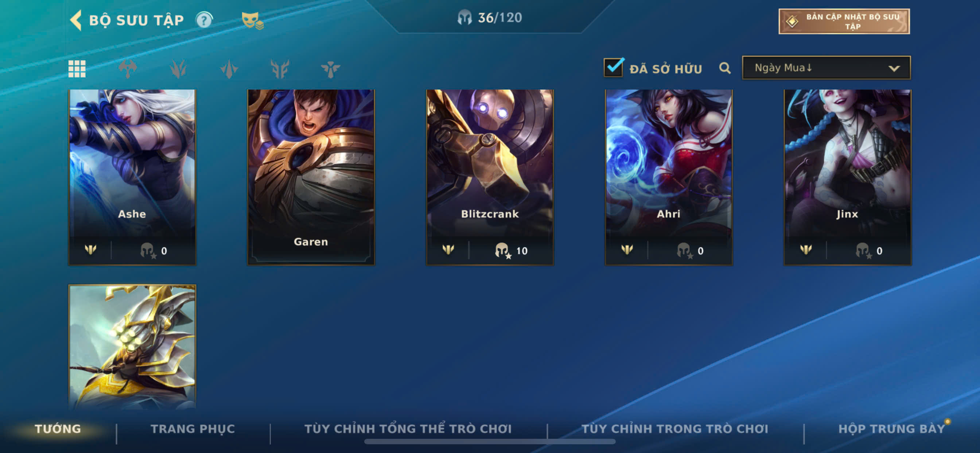Select the fourth role filter icon after the grid
Image resolution: width=980 pixels, height=453 pixels.
tap(280, 69)
